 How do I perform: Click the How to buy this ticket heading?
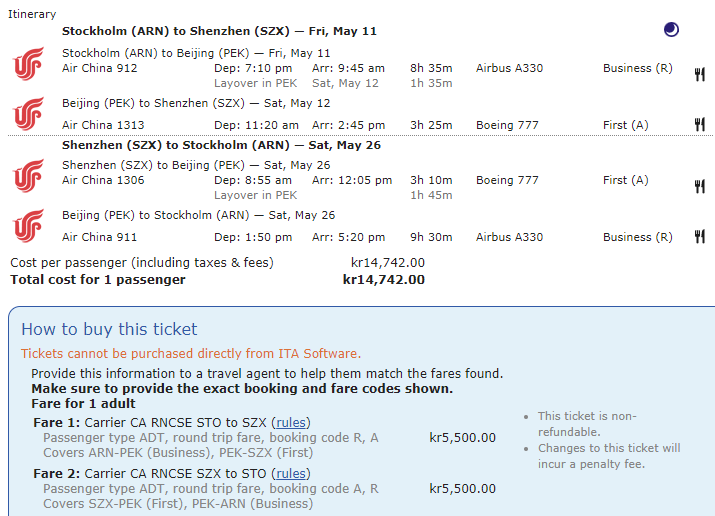click(109, 329)
